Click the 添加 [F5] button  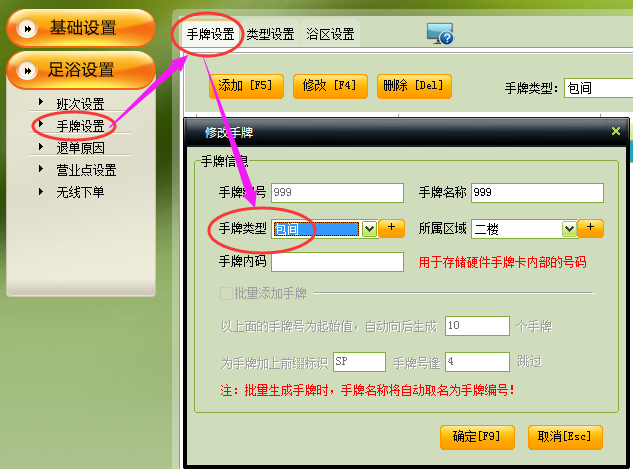[x=246, y=86]
